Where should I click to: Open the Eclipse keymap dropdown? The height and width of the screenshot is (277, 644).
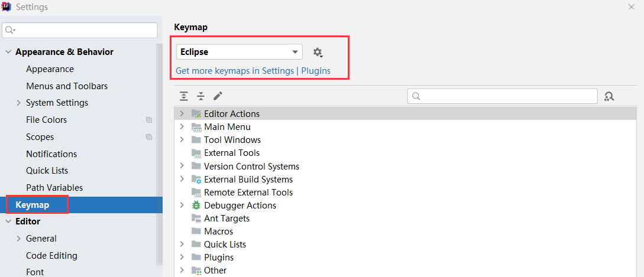(x=239, y=52)
